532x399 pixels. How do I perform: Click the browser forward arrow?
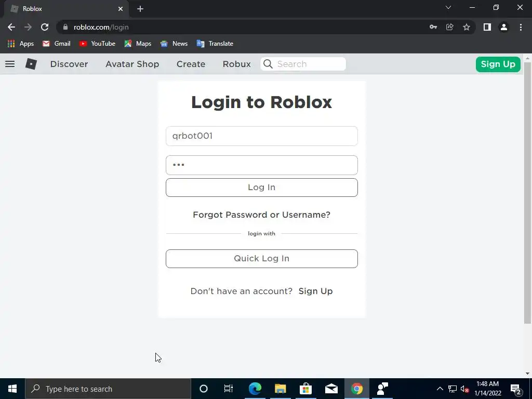click(28, 27)
